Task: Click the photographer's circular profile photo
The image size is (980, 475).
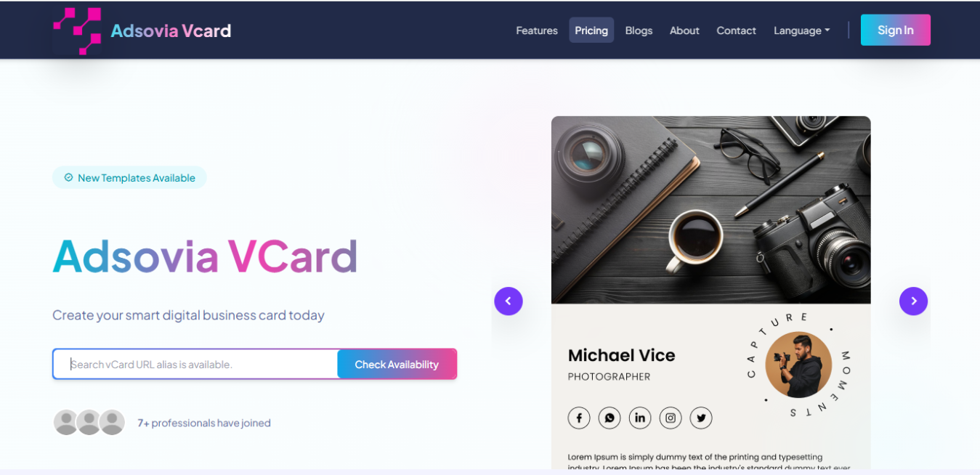Action: coord(798,365)
